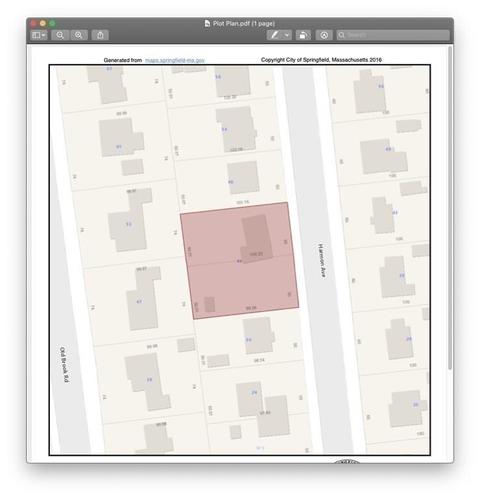Zoom out of the plot plan

tap(60, 35)
